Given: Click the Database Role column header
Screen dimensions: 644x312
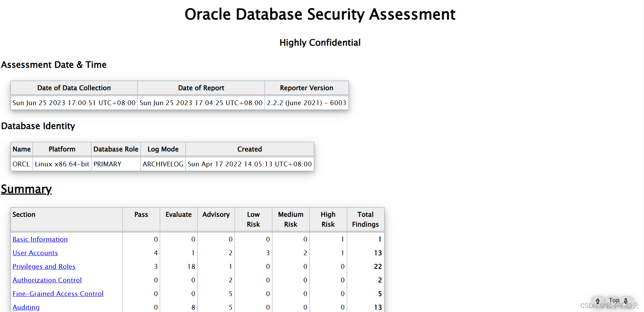Looking at the screenshot, I should click(x=116, y=149).
